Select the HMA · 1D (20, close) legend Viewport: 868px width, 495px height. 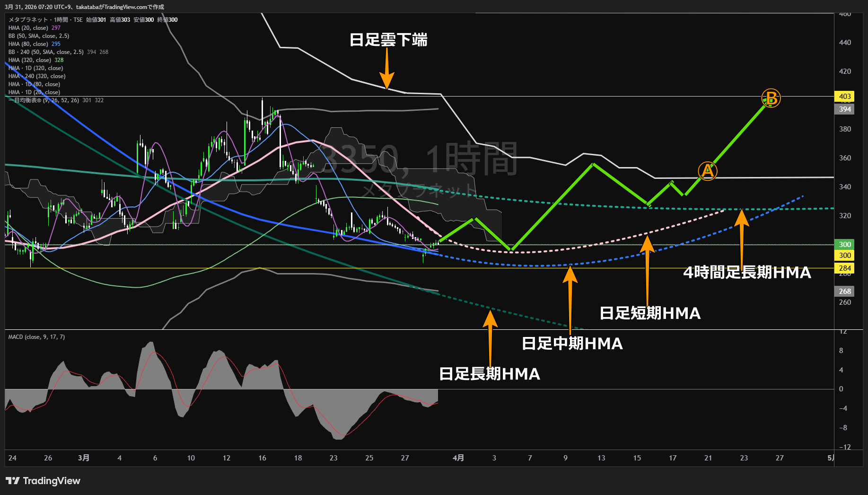(34, 92)
